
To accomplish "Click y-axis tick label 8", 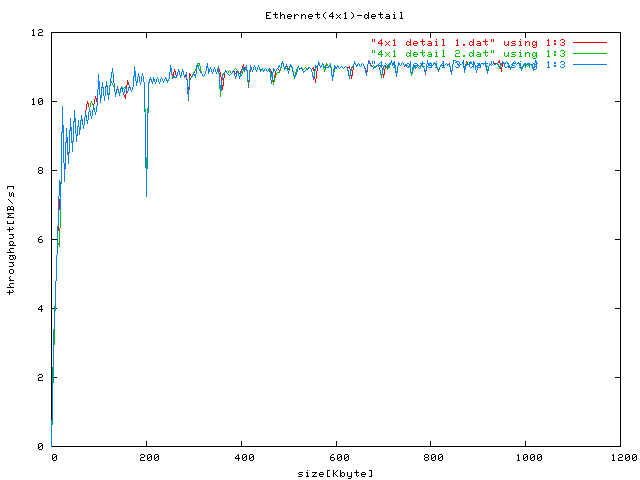I will 40,171.
